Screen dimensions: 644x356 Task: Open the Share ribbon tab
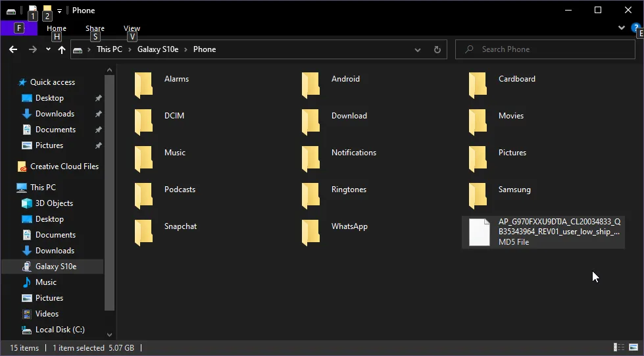tap(95, 28)
